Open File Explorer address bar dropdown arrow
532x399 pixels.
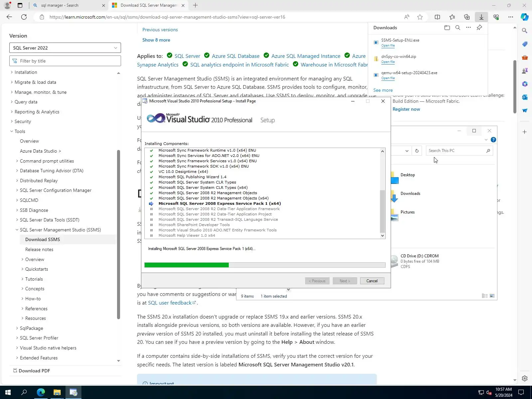[x=407, y=151]
